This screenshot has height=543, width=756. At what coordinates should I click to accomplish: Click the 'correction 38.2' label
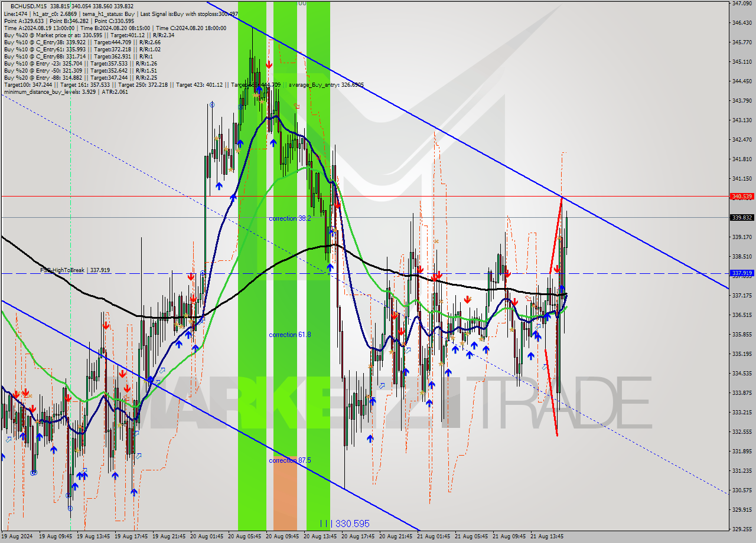point(290,218)
